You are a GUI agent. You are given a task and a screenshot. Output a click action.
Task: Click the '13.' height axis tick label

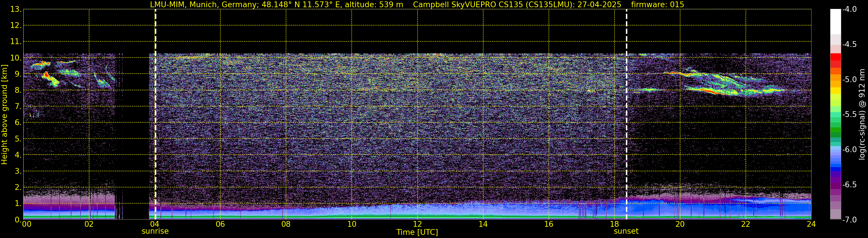[16, 9]
